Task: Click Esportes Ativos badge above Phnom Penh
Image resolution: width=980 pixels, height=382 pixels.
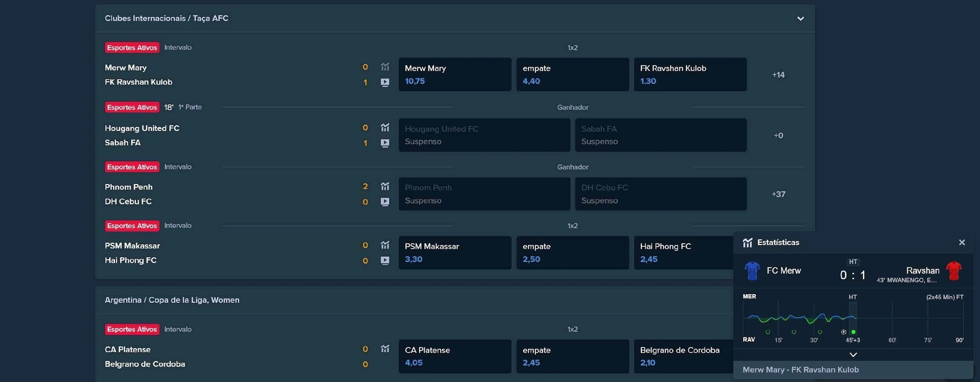Action: (x=132, y=167)
